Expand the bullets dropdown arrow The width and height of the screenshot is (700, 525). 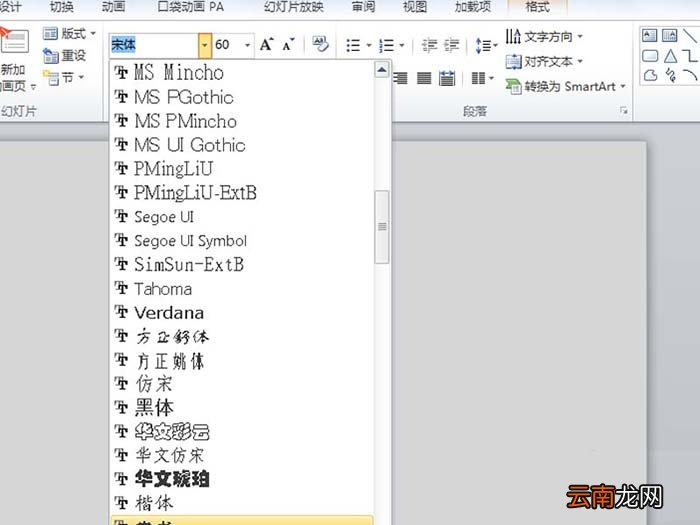(x=369, y=45)
